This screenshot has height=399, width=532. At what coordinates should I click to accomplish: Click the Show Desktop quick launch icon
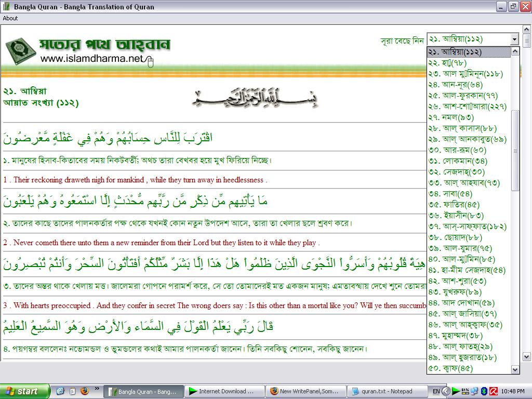point(60,391)
